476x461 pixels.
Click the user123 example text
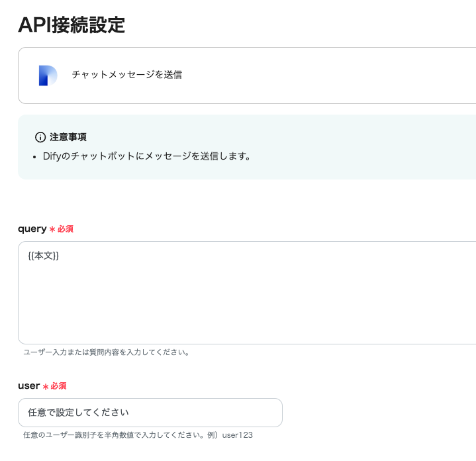click(x=238, y=435)
